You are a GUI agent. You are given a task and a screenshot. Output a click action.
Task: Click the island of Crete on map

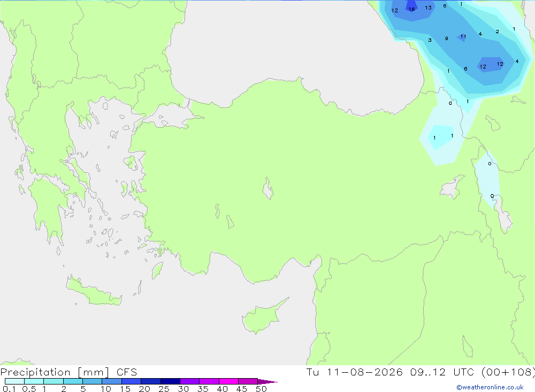[x=94, y=291]
